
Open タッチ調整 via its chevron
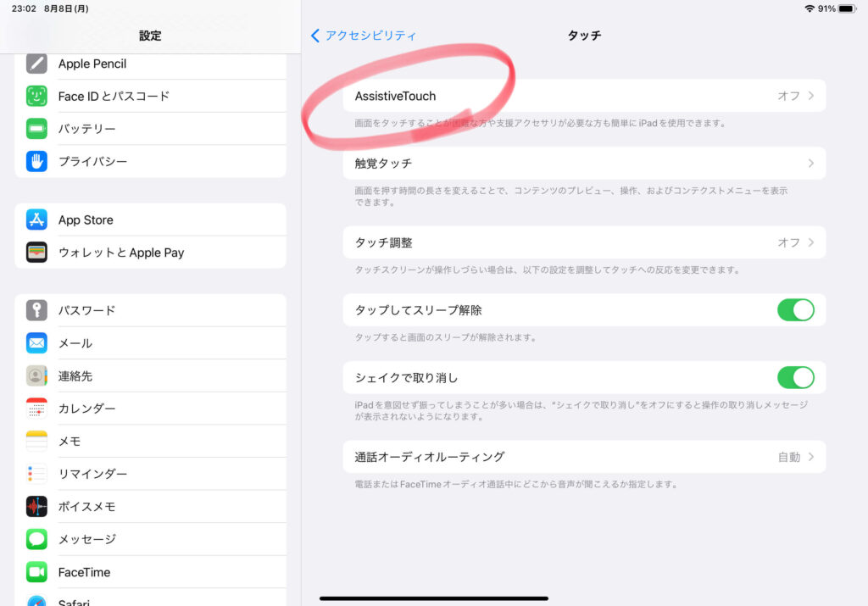[811, 242]
